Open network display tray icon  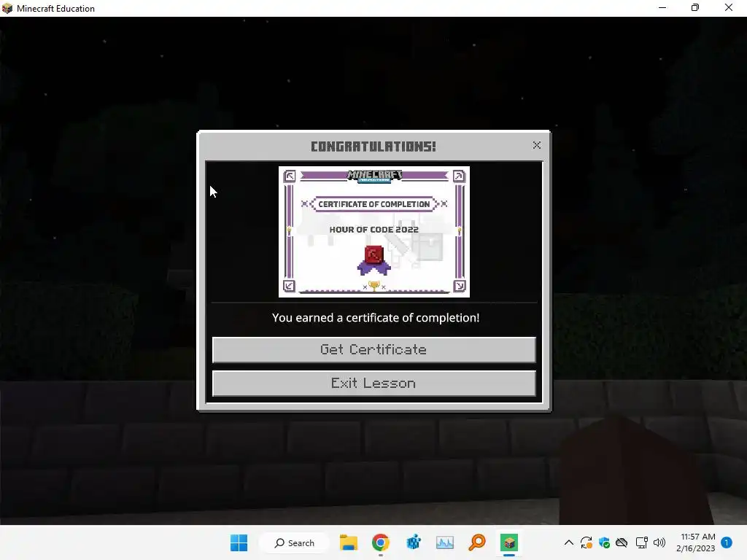point(641,542)
